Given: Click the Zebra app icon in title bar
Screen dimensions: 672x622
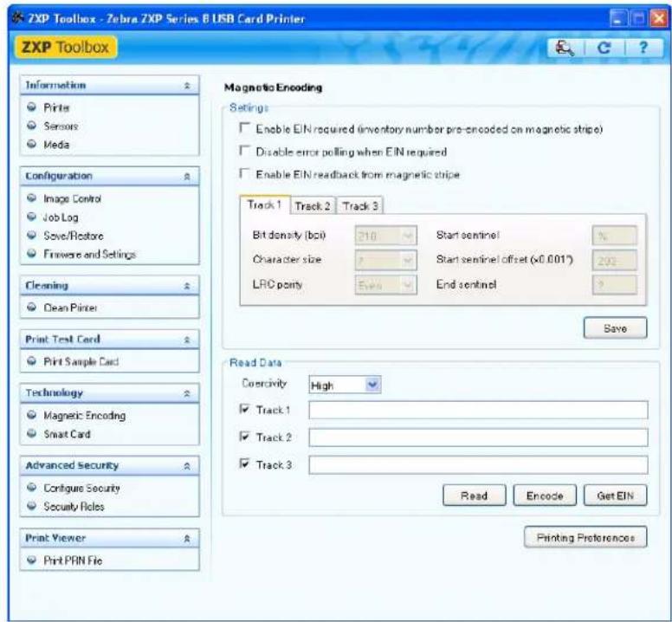Looking at the screenshot, I should [x=17, y=18].
